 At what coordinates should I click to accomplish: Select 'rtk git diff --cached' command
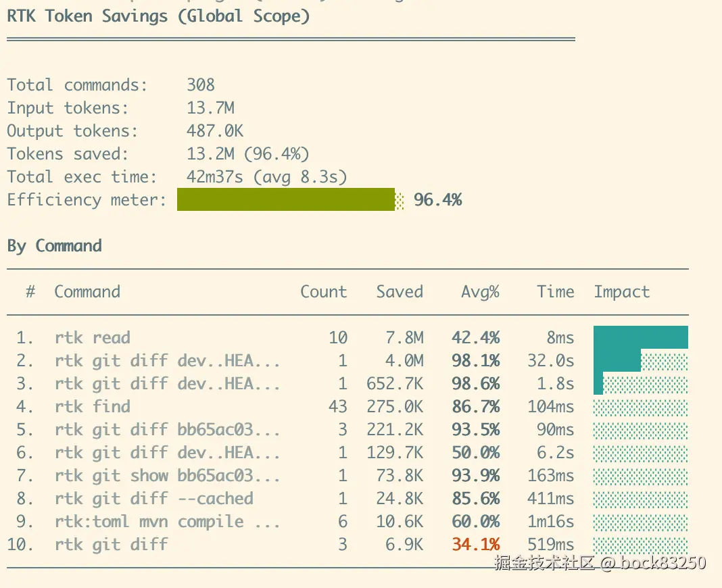pyautogui.click(x=153, y=499)
